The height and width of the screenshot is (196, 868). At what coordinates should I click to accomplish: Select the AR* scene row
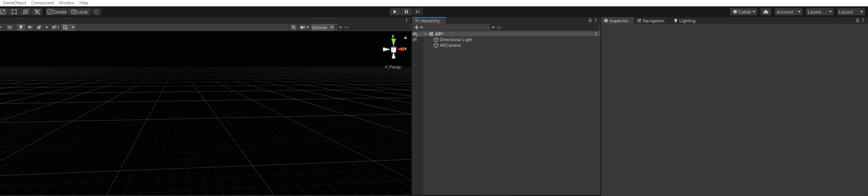(x=512, y=34)
